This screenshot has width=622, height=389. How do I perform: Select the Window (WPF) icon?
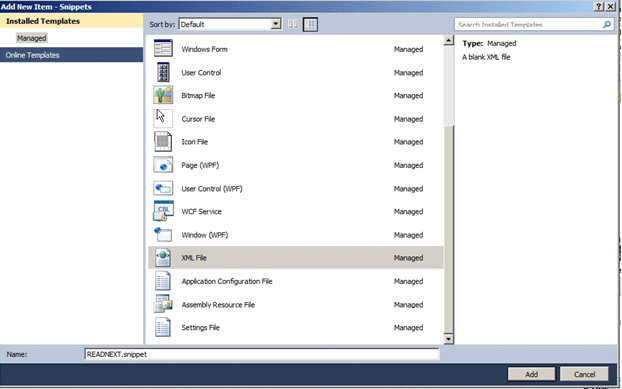tap(163, 234)
